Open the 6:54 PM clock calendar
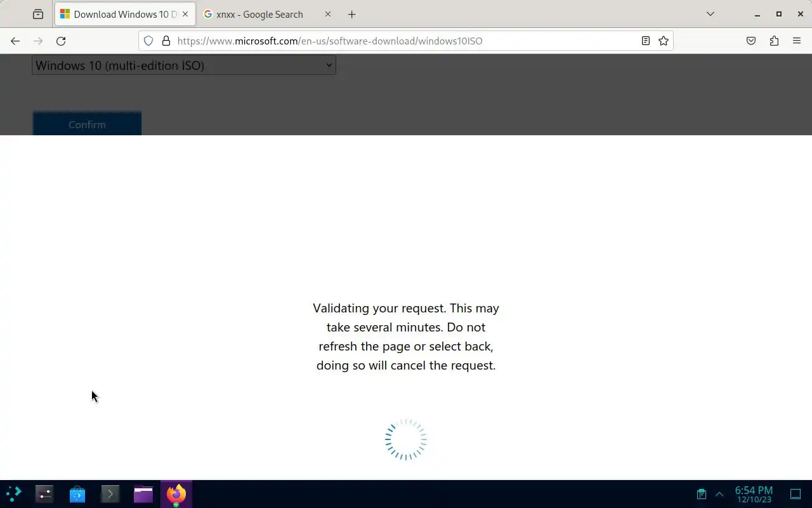Viewport: 812px width, 508px height. tap(754, 494)
